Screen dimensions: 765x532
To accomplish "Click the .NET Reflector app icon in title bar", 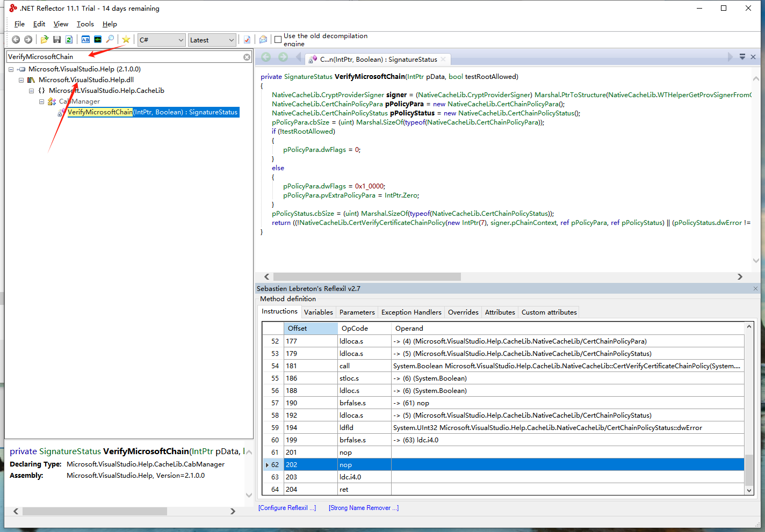I will pos(13,8).
